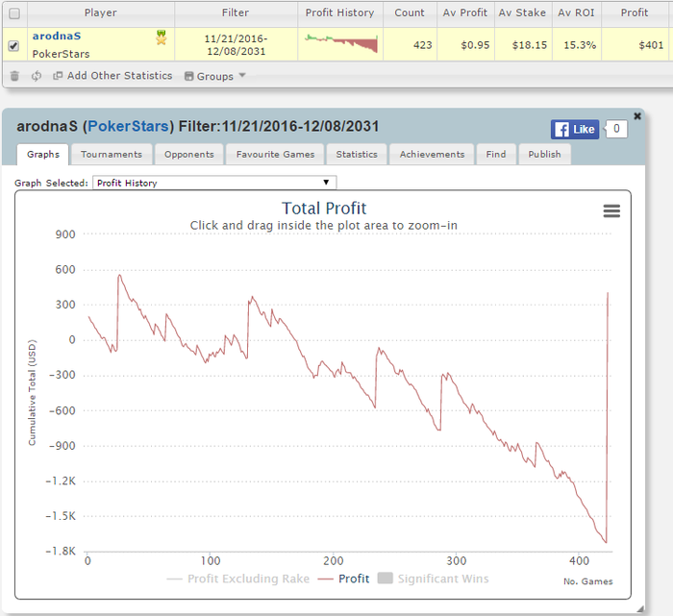Switch to the Graphs tab

coord(43,155)
